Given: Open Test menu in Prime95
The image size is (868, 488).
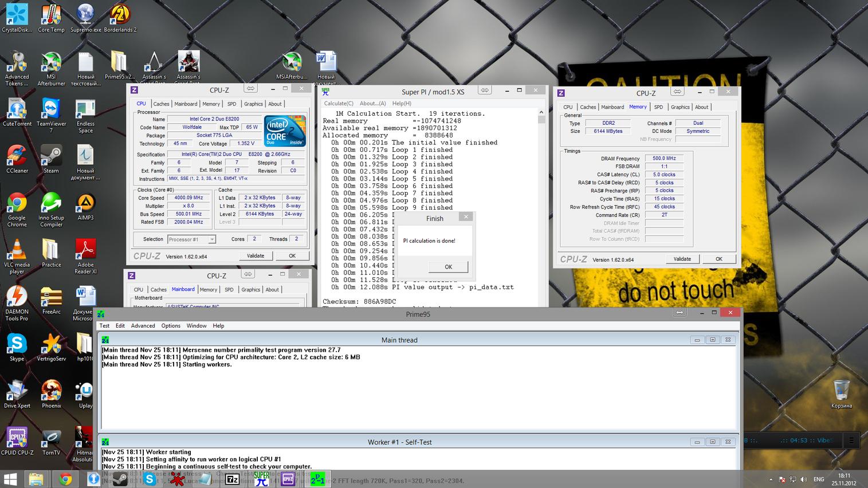Looking at the screenshot, I should pyautogui.click(x=104, y=325).
